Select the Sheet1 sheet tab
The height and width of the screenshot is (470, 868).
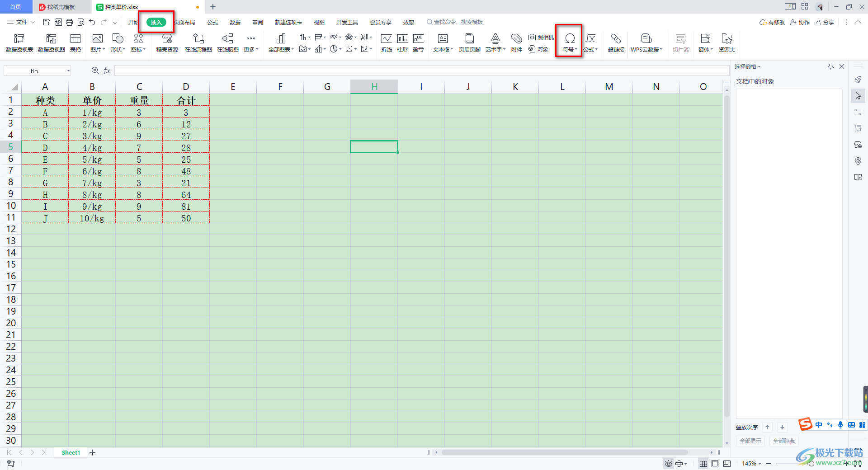tap(71, 452)
